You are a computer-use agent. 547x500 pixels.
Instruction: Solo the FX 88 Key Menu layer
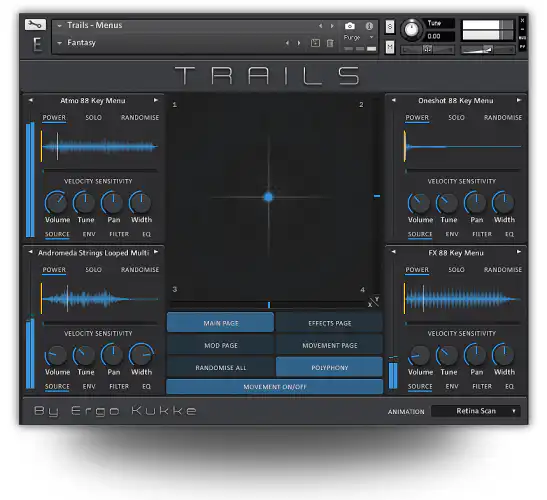457,270
